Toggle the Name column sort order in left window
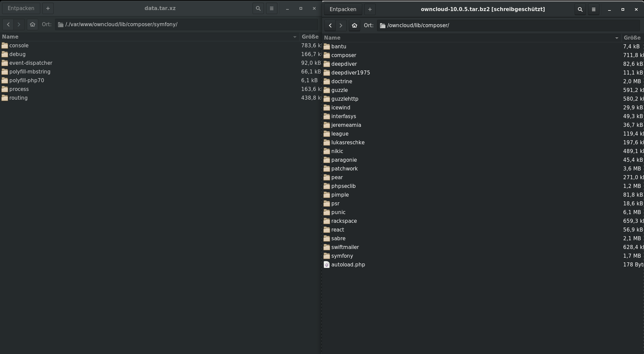The height and width of the screenshot is (354, 644). click(x=11, y=37)
